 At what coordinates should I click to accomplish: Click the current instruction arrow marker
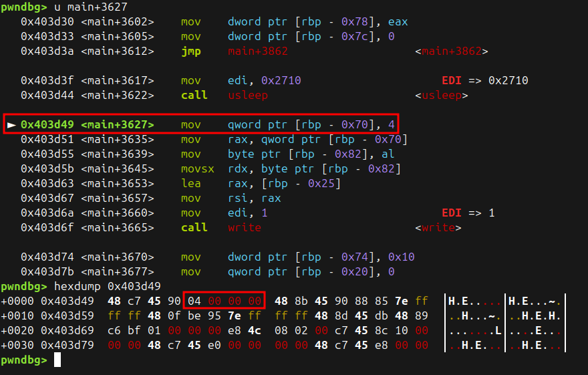(11, 124)
